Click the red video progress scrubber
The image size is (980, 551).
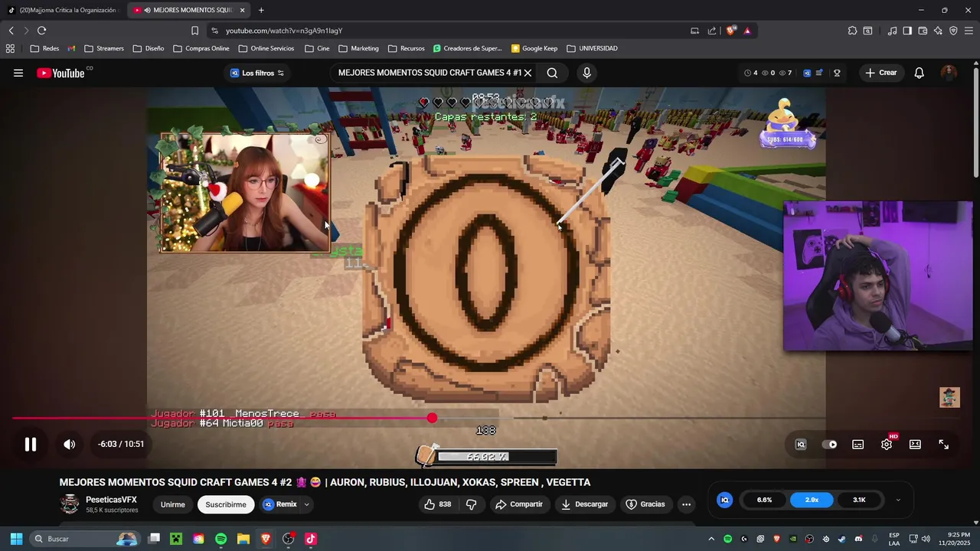click(433, 418)
